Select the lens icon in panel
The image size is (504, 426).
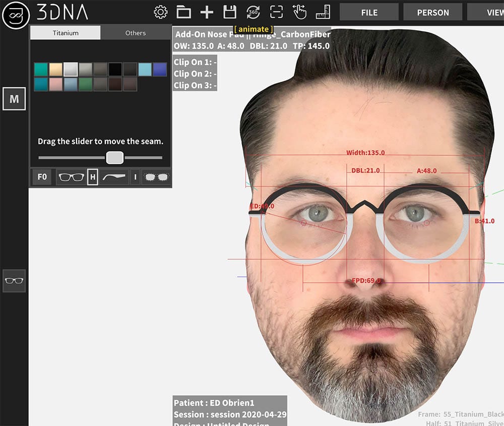tap(156, 177)
